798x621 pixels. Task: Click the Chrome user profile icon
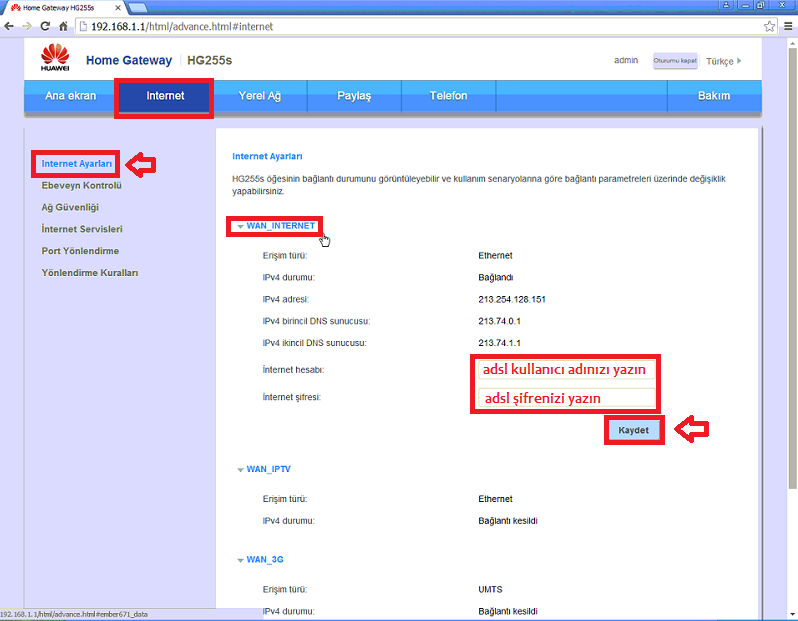pyautogui.click(x=726, y=5)
